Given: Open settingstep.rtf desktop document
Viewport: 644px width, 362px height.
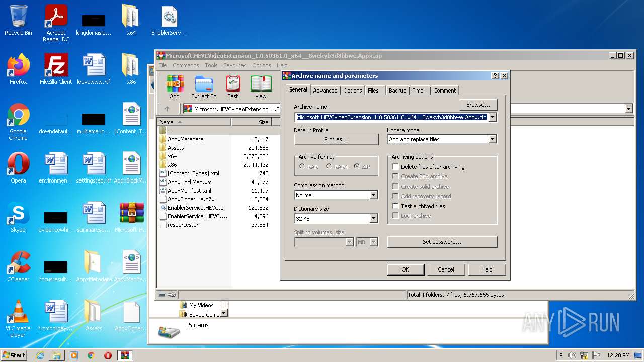Looking at the screenshot, I should 94,168.
